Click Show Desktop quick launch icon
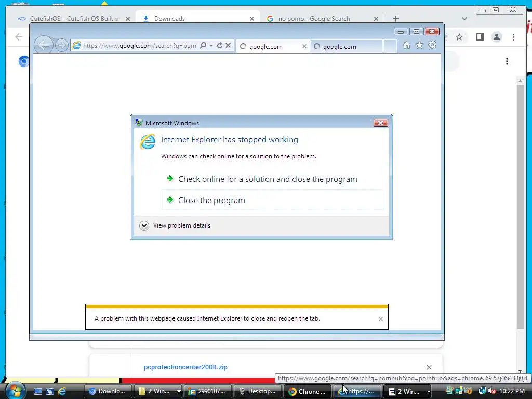Image resolution: width=532 pixels, height=399 pixels. pos(37,392)
